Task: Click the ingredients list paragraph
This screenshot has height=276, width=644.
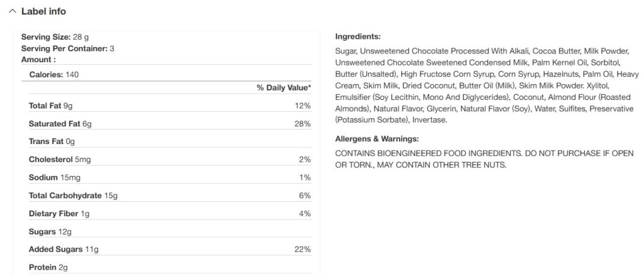Action: [x=487, y=86]
